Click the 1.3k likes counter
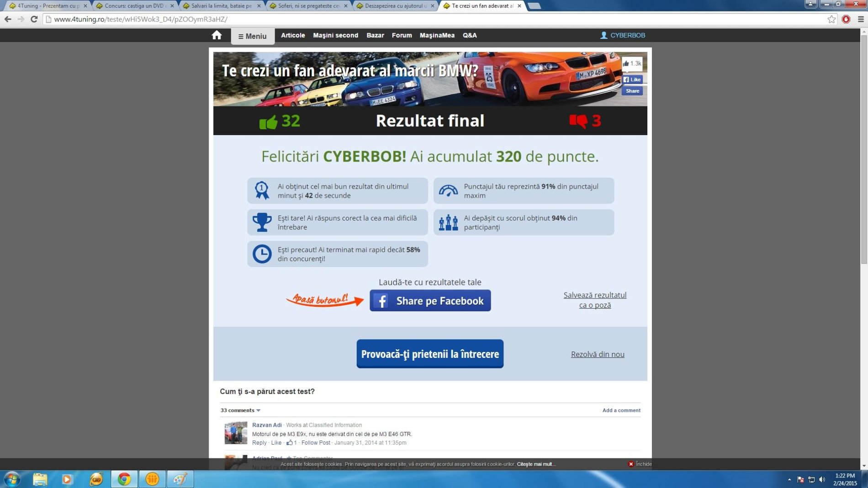This screenshot has height=488, width=868. pyautogui.click(x=632, y=63)
